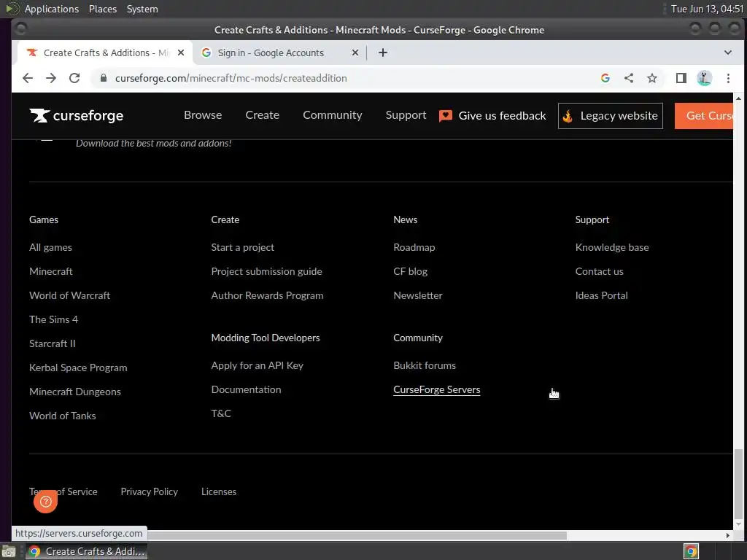Open the Licenses link

(x=219, y=492)
